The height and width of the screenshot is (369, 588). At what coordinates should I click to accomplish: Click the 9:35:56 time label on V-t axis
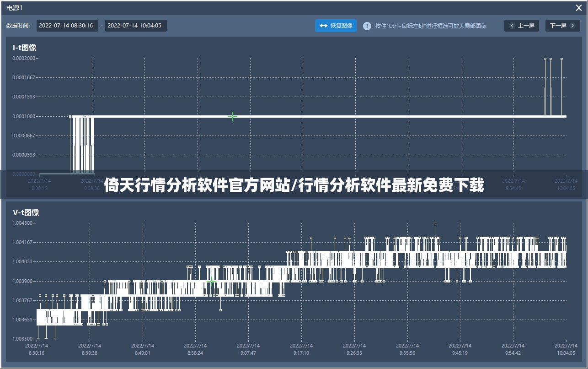click(x=407, y=353)
